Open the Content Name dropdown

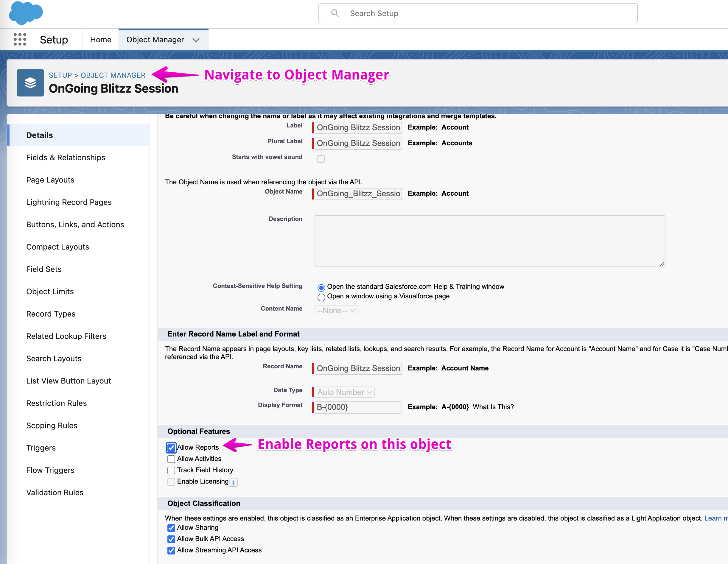[336, 311]
